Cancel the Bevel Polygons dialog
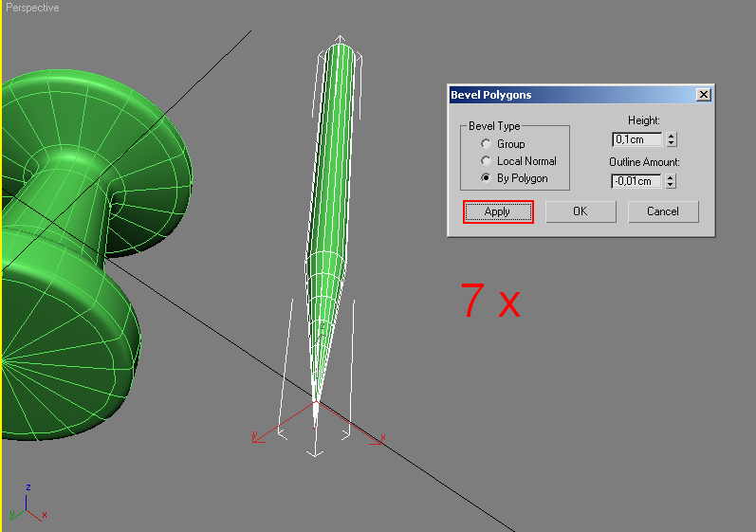 click(x=663, y=211)
